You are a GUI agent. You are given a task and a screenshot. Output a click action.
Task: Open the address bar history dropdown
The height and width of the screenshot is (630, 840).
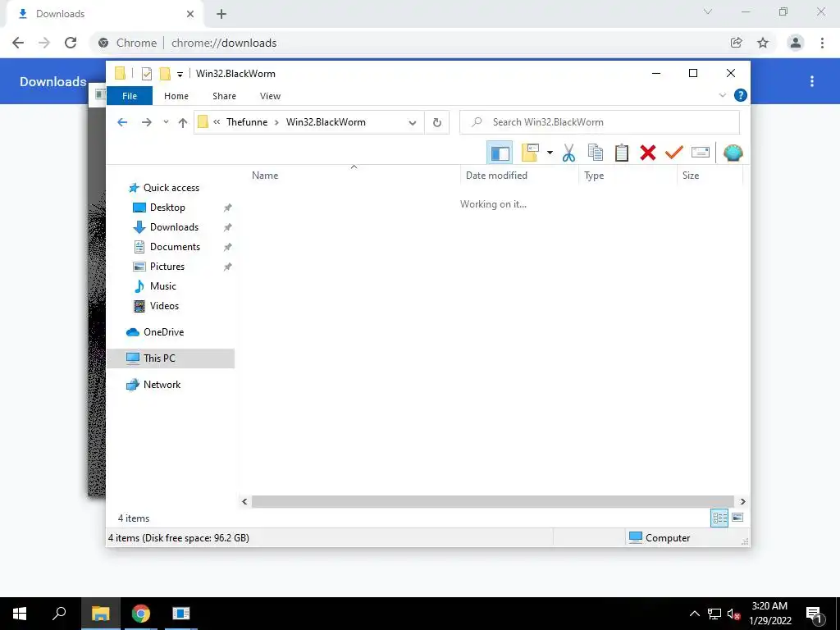(x=413, y=123)
